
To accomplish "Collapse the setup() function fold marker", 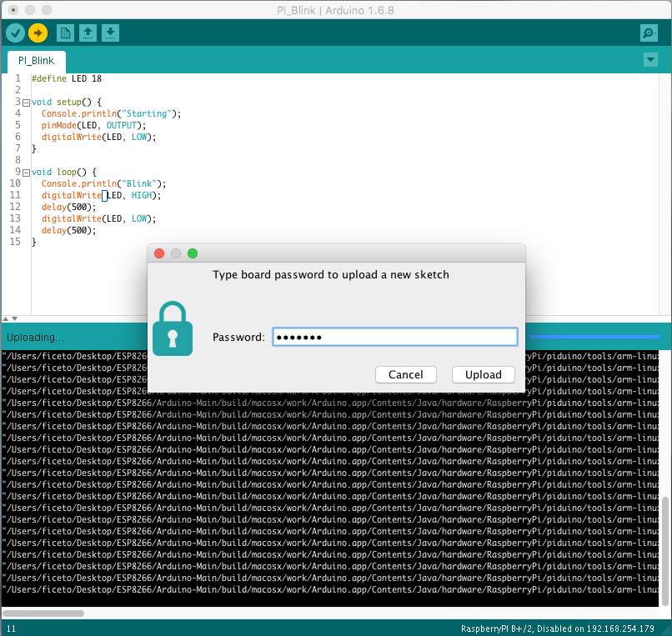I will pos(26,103).
